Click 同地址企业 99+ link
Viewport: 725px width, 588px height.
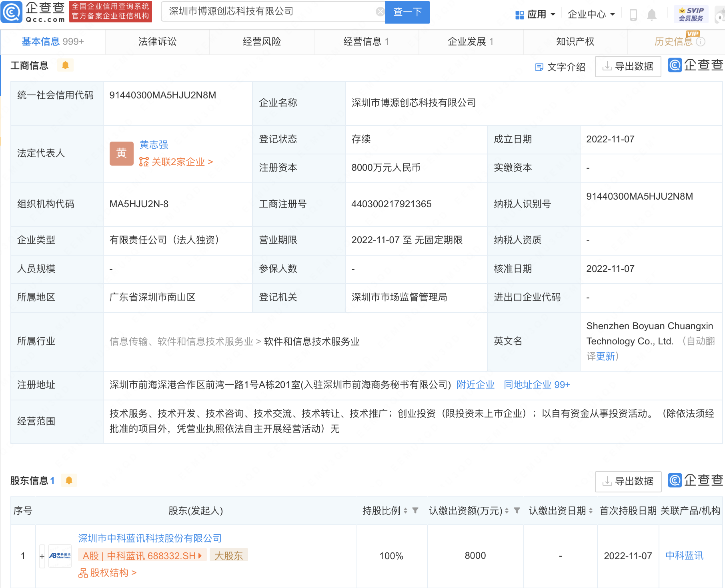pyautogui.click(x=537, y=385)
